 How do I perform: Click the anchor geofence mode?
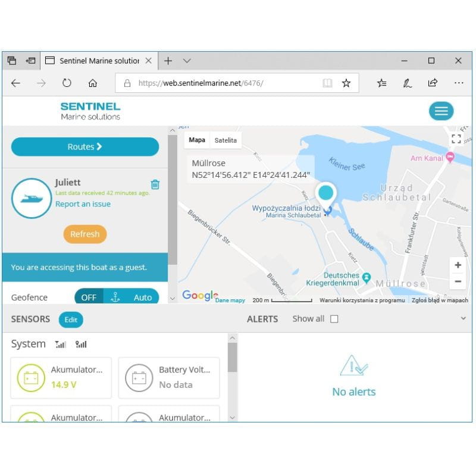(116, 297)
